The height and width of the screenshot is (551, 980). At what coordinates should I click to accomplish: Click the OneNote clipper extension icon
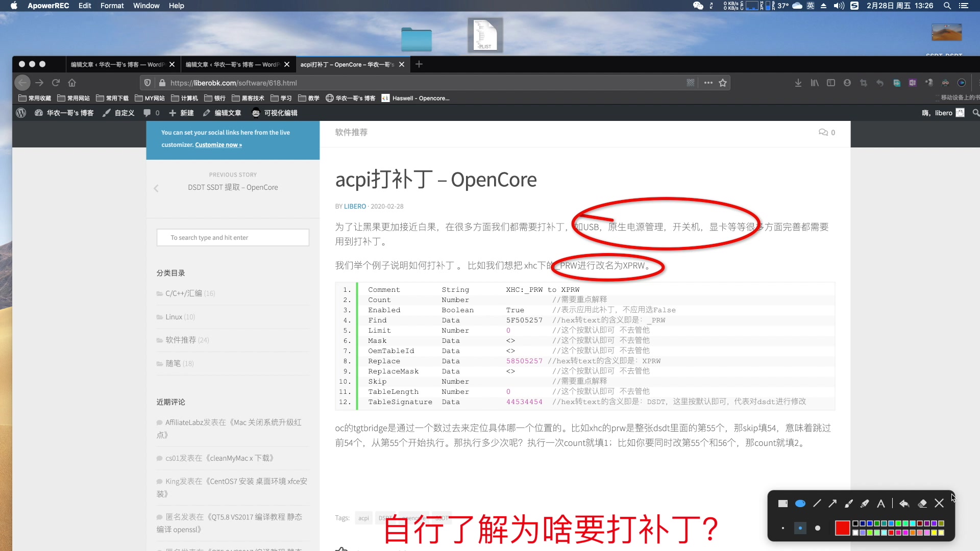point(913,83)
